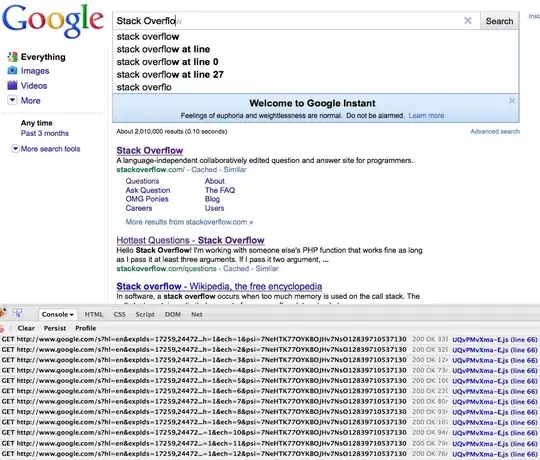
Task: Switch to the Script tab in Firebug
Action: tap(145, 314)
